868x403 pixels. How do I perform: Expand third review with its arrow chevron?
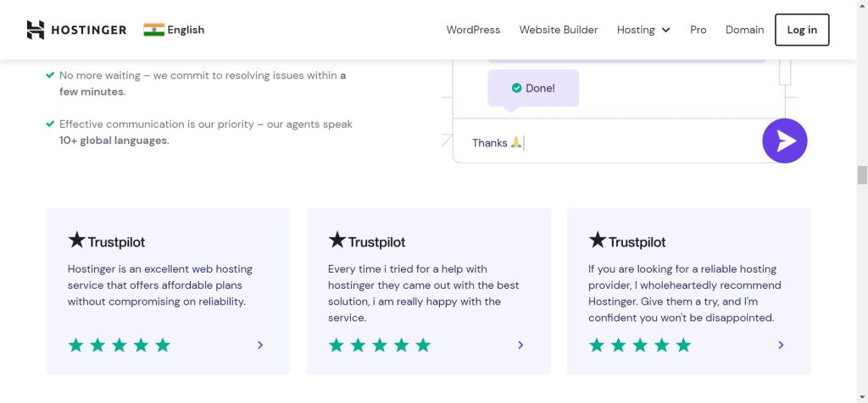[781, 345]
